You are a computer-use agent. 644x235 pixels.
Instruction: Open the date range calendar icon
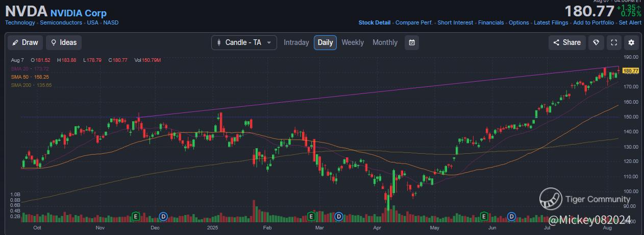(412, 42)
